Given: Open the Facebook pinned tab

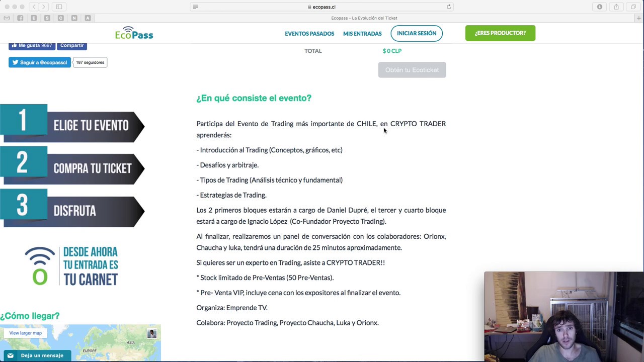Looking at the screenshot, I should tap(20, 18).
